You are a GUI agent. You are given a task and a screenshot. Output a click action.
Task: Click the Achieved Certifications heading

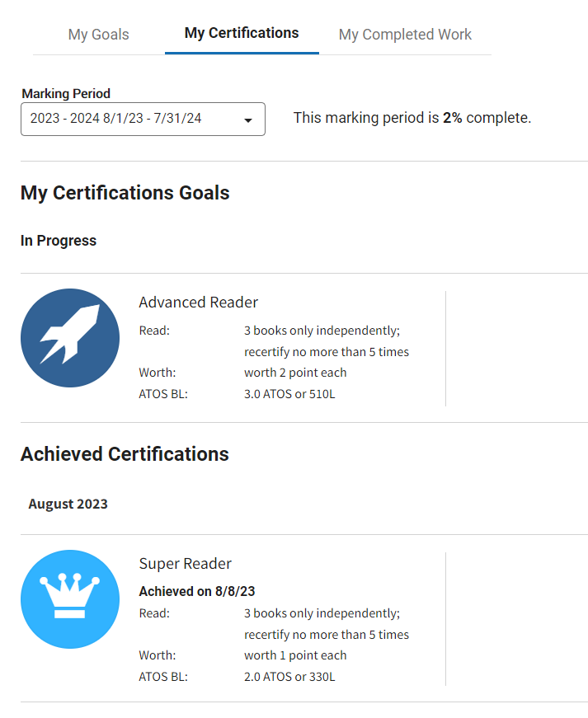[125, 453]
